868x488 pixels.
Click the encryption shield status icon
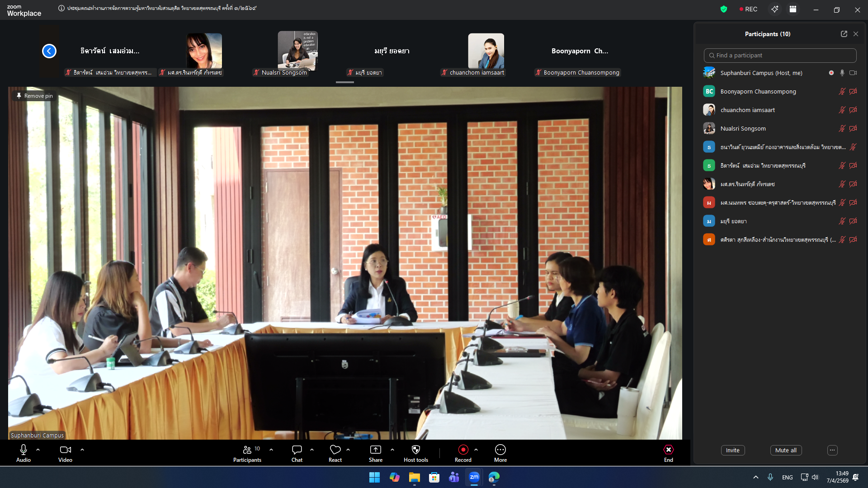pos(724,9)
